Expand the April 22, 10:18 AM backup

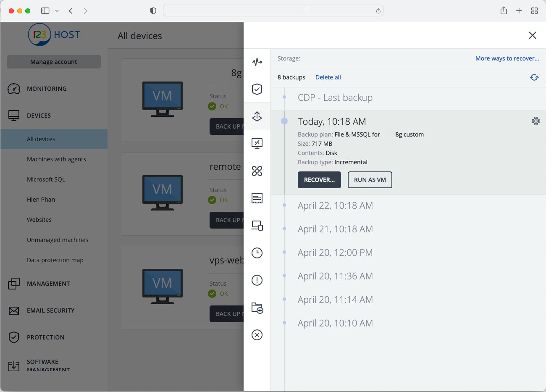(335, 205)
